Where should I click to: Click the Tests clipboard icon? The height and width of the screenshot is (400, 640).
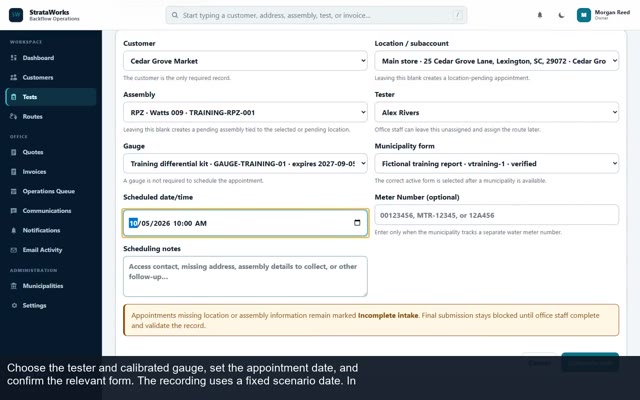[13, 97]
